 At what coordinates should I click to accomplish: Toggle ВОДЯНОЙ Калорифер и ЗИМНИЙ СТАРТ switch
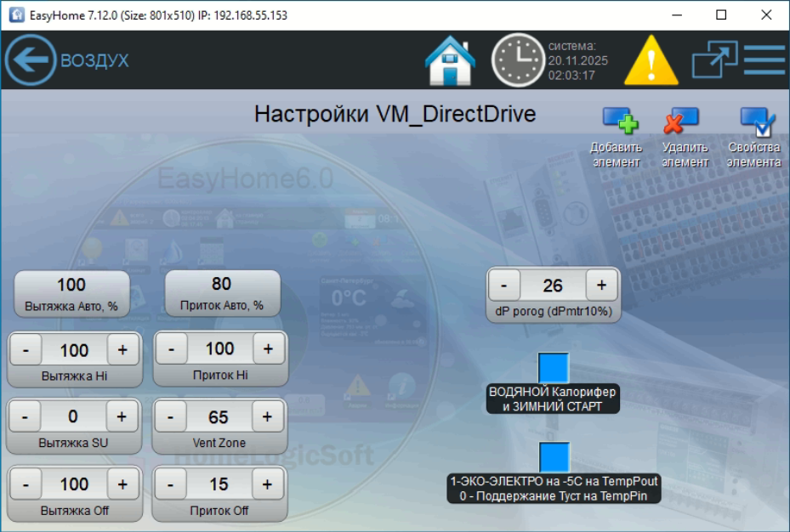pos(554,368)
